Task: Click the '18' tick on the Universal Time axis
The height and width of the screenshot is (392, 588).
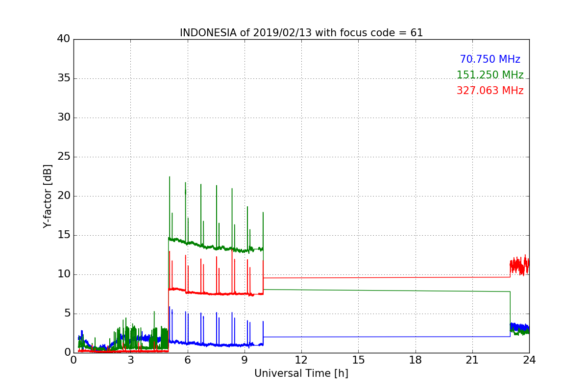Action: point(416,360)
